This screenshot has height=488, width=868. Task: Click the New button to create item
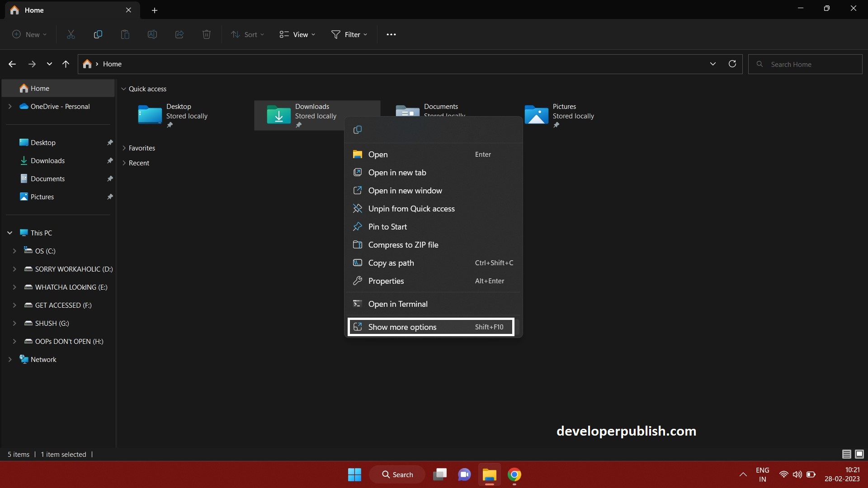click(x=28, y=34)
